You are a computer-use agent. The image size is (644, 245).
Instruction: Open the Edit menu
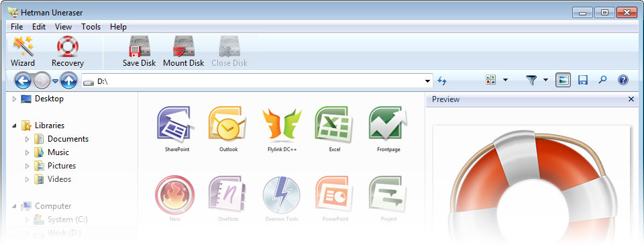pos(39,27)
